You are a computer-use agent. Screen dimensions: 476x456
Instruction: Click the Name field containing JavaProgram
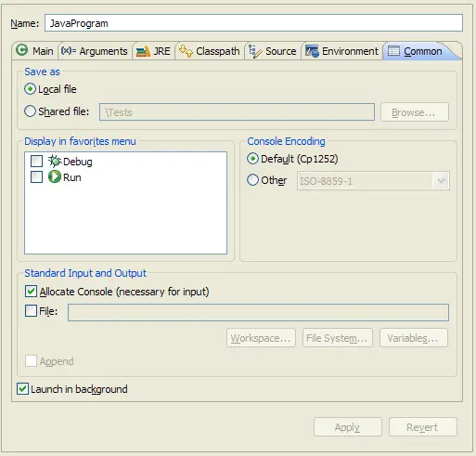coord(253,23)
